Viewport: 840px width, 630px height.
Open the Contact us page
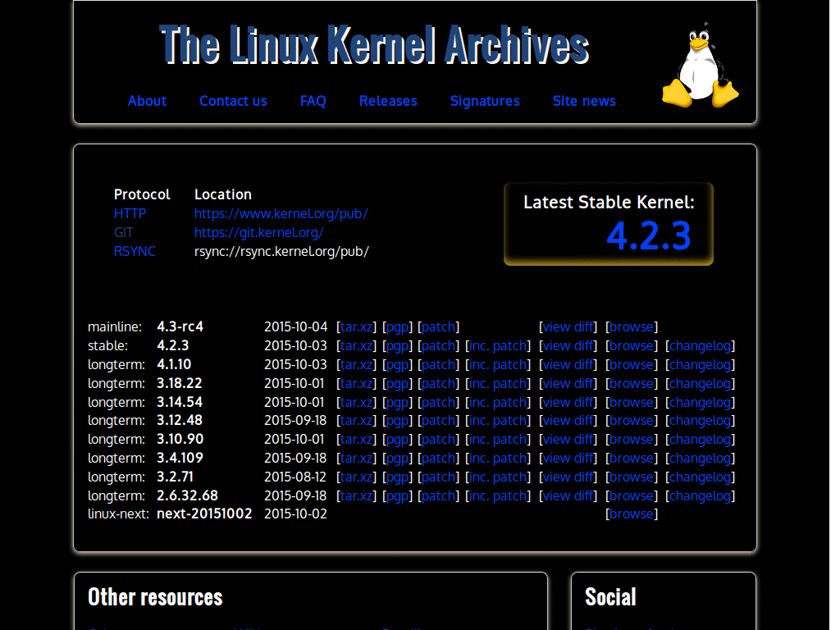click(x=233, y=101)
